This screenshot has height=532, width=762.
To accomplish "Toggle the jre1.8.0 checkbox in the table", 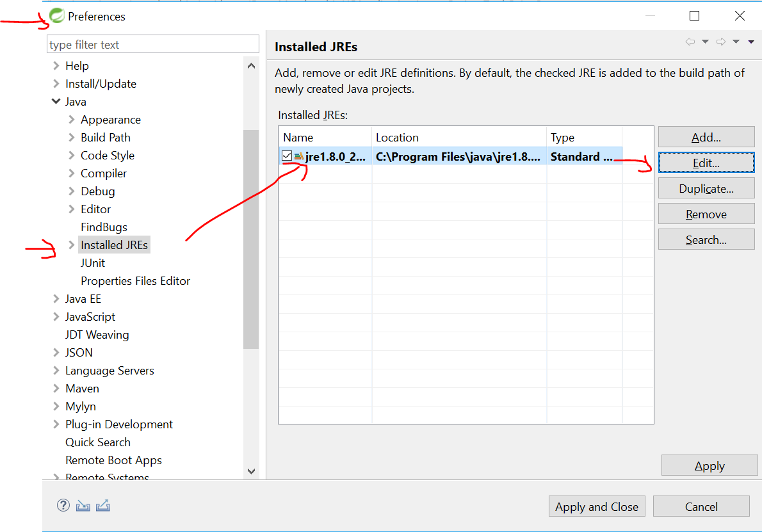I will pyautogui.click(x=286, y=156).
